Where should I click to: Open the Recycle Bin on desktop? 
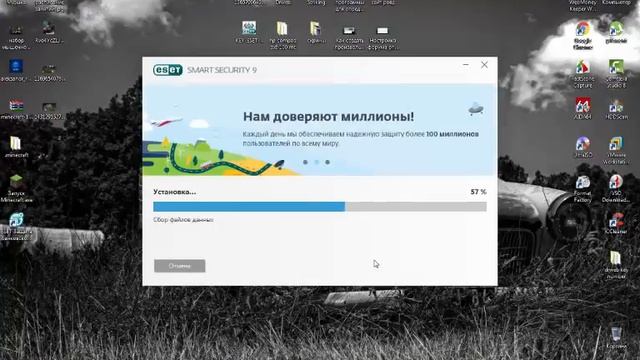click(x=616, y=337)
